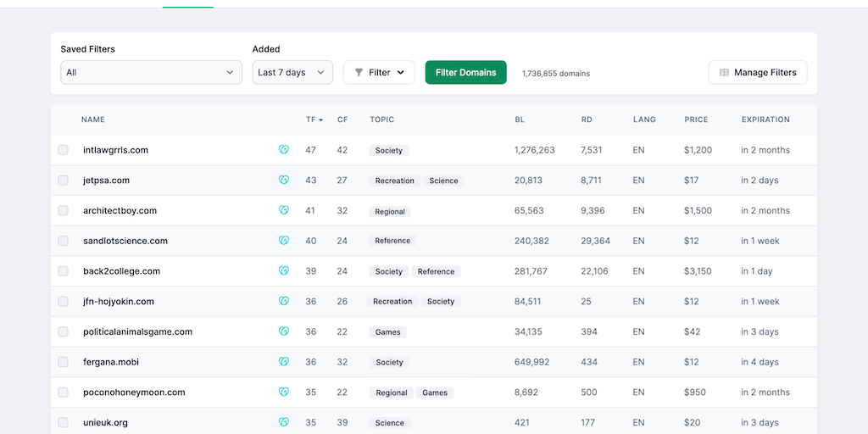Click the teal icon in jetpsa.com row

tap(284, 181)
